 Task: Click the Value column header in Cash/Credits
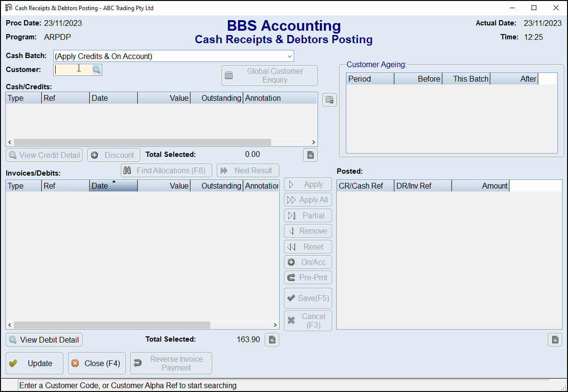[x=164, y=98]
